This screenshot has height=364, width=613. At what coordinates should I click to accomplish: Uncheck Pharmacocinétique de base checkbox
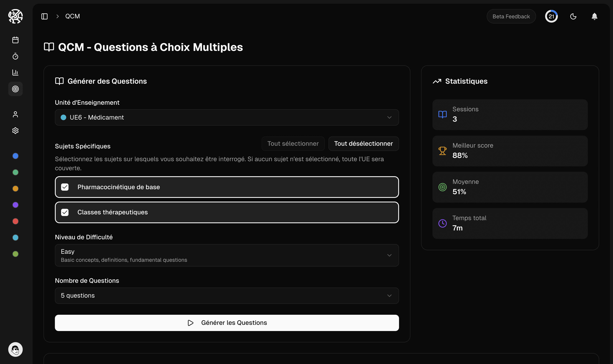click(x=65, y=187)
